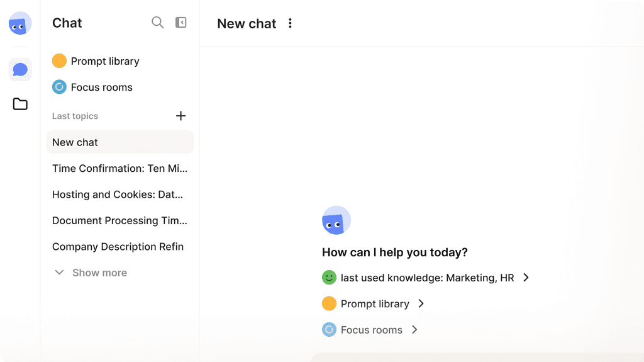This screenshot has height=362, width=644.
Task: Add a new topic with the plus icon
Action: pyautogui.click(x=180, y=116)
